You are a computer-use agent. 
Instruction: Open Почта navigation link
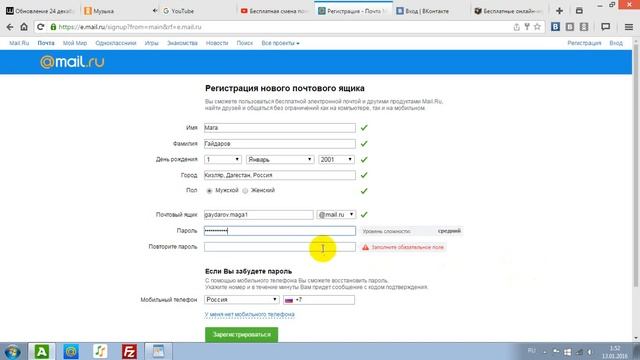tap(46, 43)
